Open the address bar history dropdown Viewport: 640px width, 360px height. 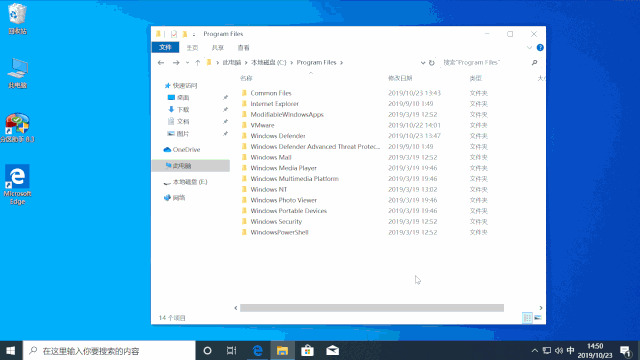[x=423, y=62]
